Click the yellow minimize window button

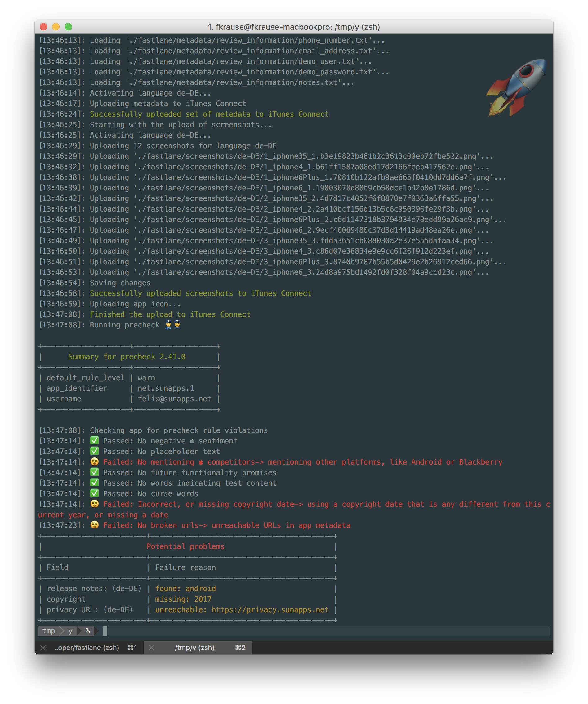56,27
